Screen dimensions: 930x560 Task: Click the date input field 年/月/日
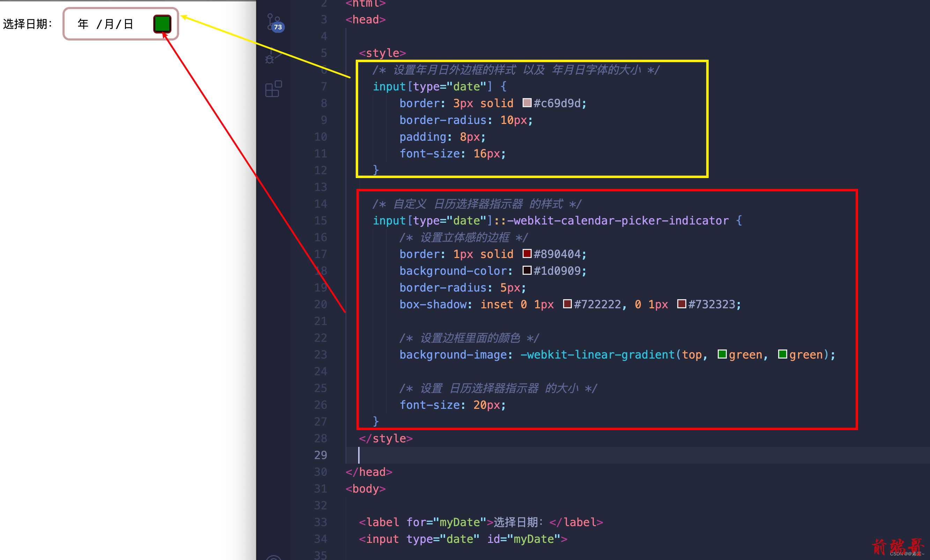coord(120,24)
